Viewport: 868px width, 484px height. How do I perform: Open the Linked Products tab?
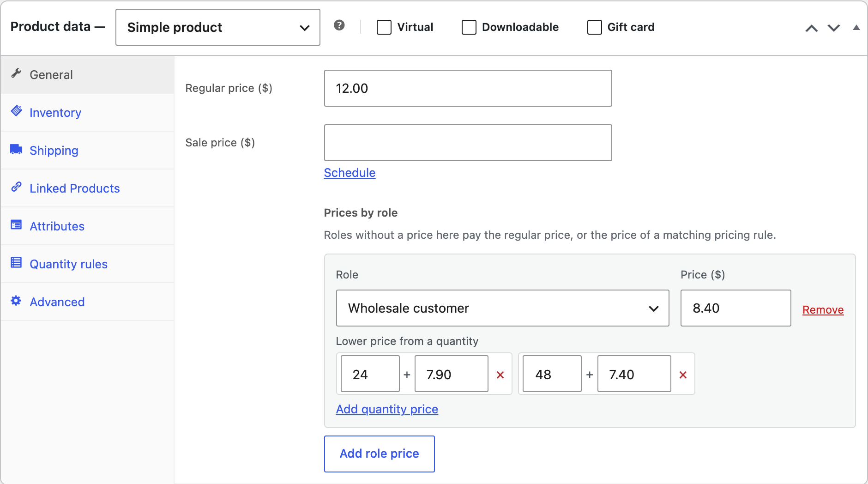[88, 188]
